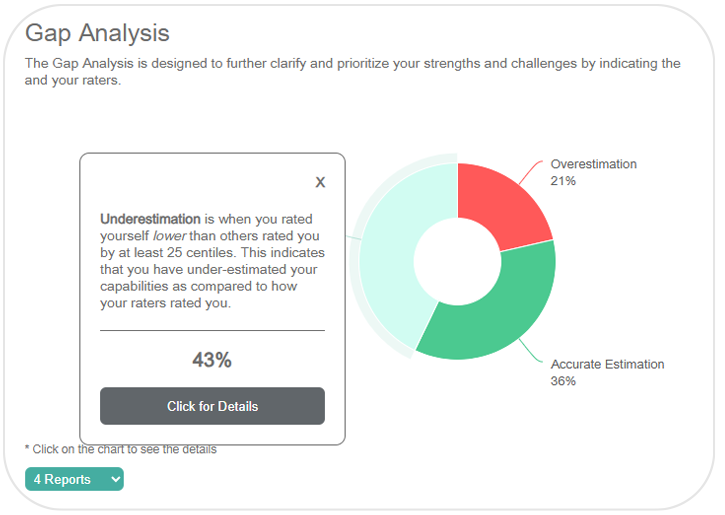Click the 43% figure in the popup

click(212, 360)
